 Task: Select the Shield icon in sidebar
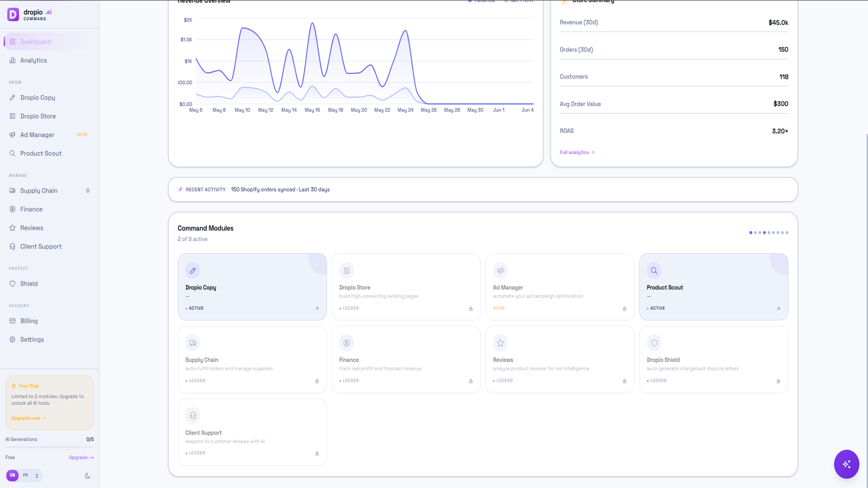coord(12,284)
